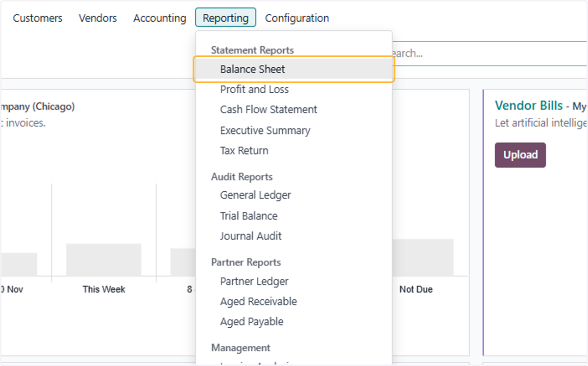Open Aged Payable report
Screen dimensions: 588x366
pyautogui.click(x=294, y=322)
